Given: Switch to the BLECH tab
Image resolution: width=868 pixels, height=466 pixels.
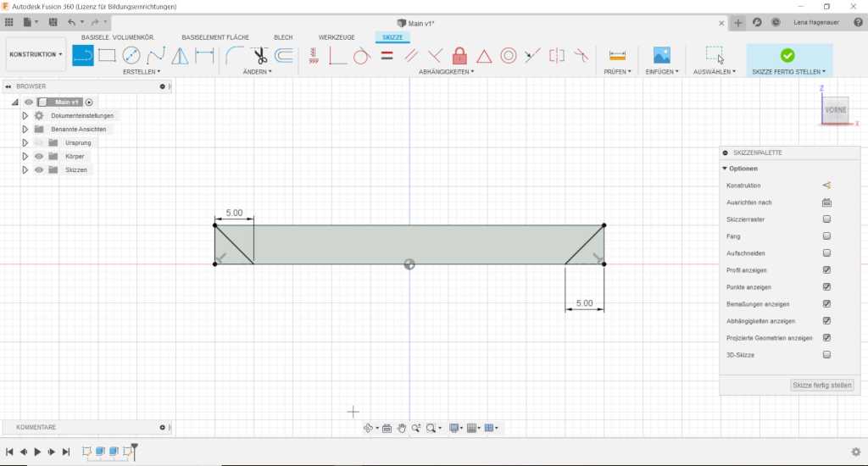Looking at the screenshot, I should pos(283,37).
